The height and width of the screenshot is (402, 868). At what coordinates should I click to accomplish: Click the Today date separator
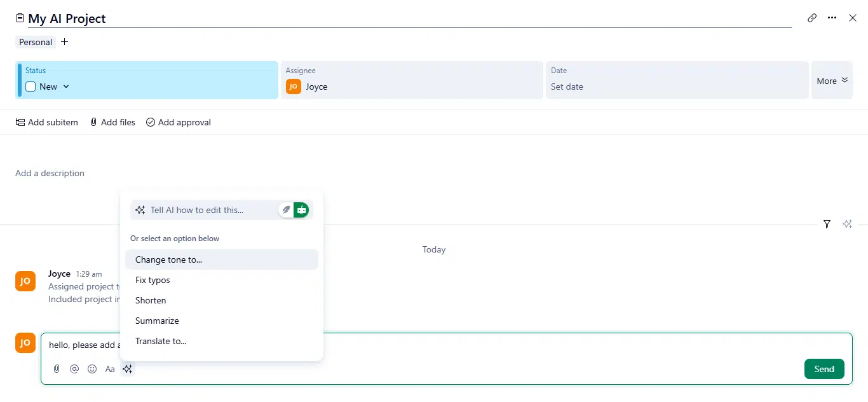click(434, 249)
